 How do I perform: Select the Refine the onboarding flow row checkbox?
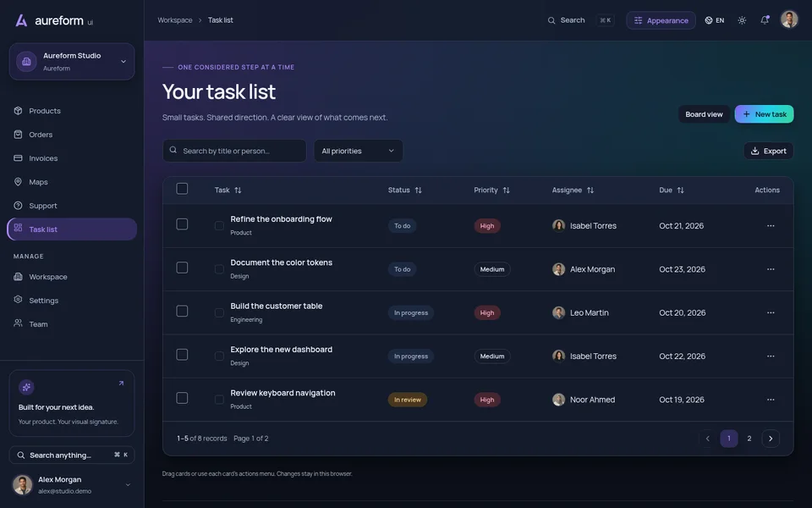[x=182, y=224]
